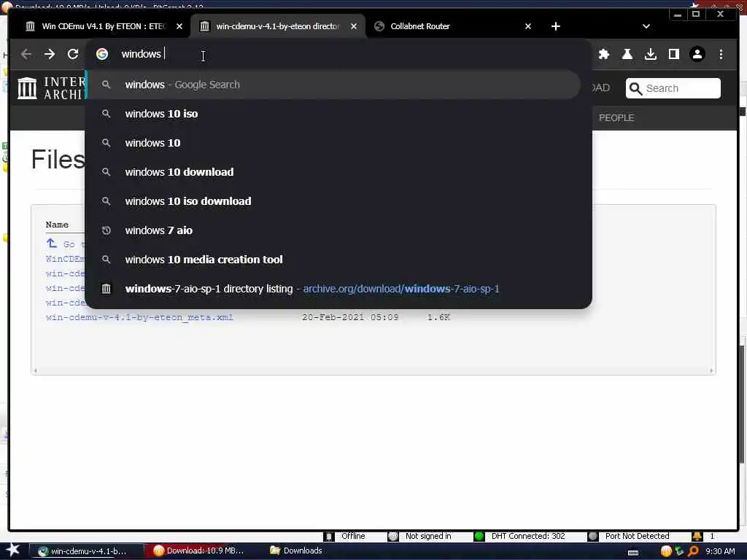The width and height of the screenshot is (747, 560).
Task: Select 'windows - Google Search' suggestion
Action: [x=333, y=85]
